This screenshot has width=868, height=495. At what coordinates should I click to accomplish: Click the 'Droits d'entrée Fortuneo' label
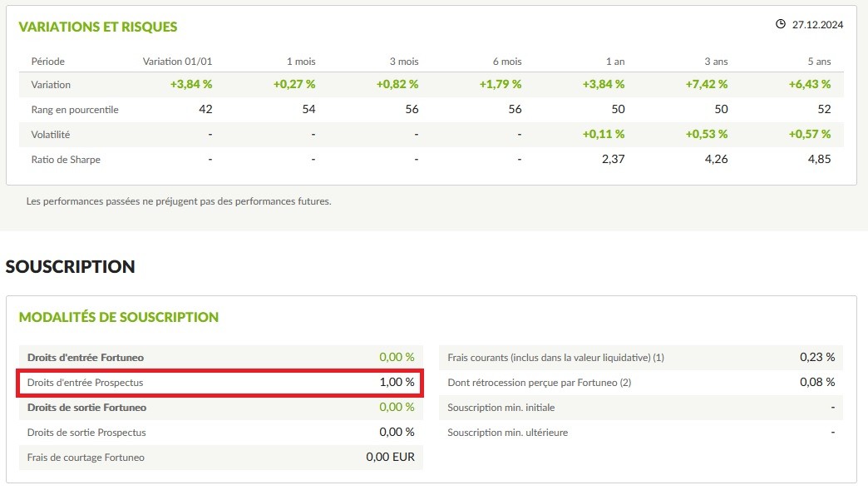[x=86, y=358]
